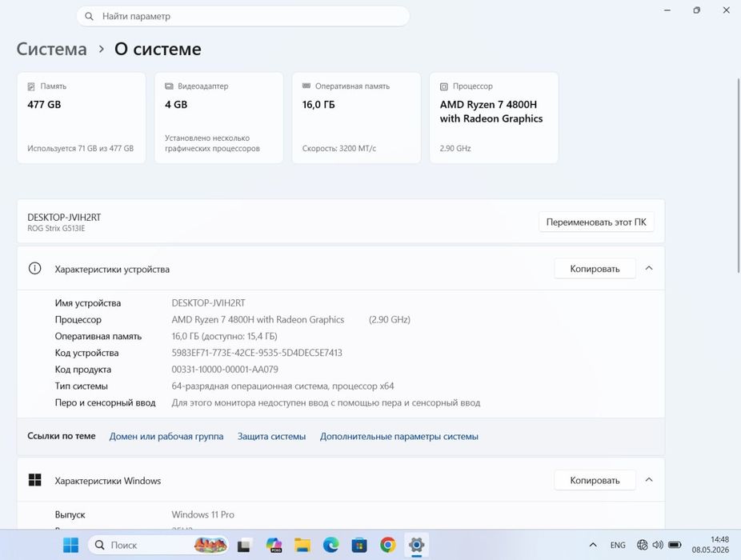The height and width of the screenshot is (560, 741).
Task: Click the Скорость: 3200 МТ/с text
Action: point(338,148)
